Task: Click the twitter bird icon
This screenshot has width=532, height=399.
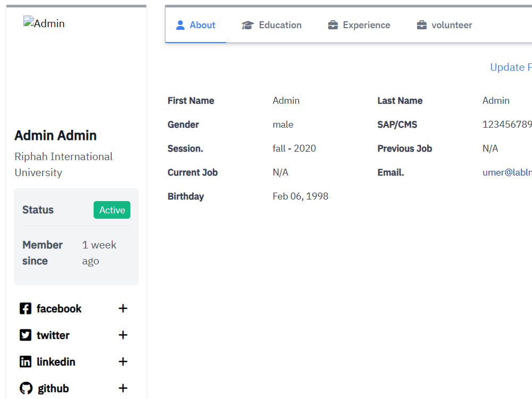Action: click(x=26, y=335)
